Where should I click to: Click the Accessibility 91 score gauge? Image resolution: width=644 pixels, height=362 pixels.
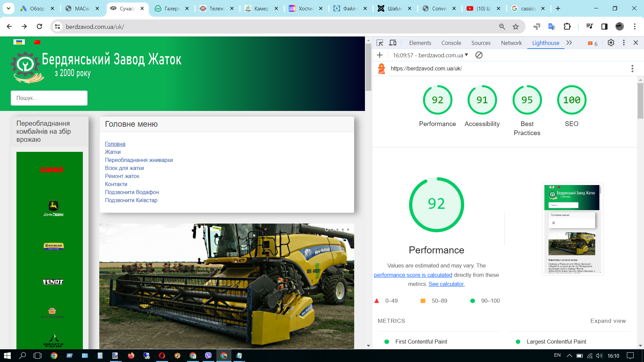coord(482,100)
